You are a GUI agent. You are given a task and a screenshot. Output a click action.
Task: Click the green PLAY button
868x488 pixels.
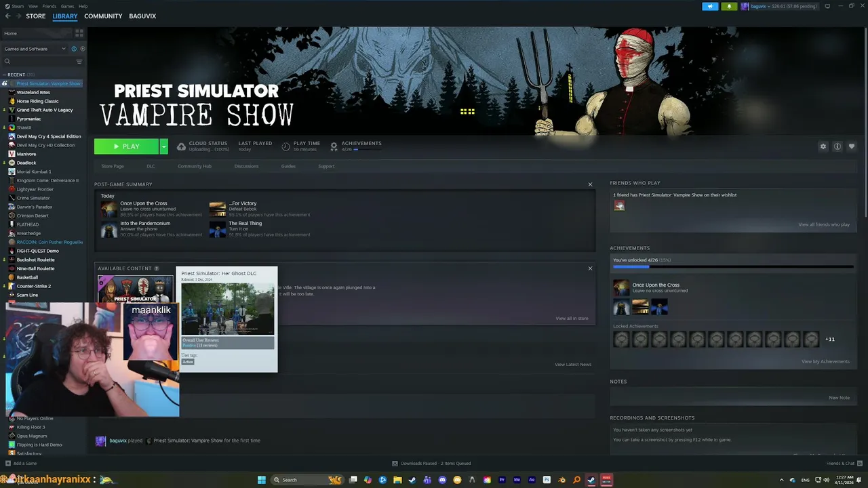click(126, 146)
